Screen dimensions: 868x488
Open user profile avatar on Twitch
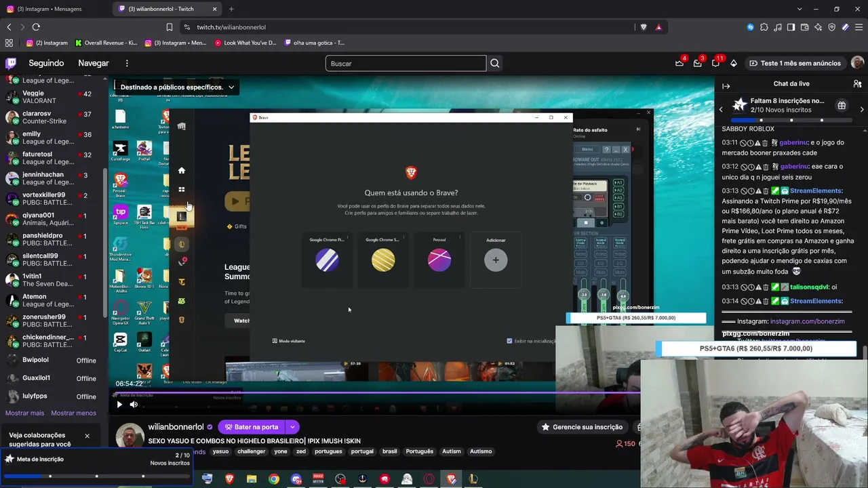coord(858,63)
